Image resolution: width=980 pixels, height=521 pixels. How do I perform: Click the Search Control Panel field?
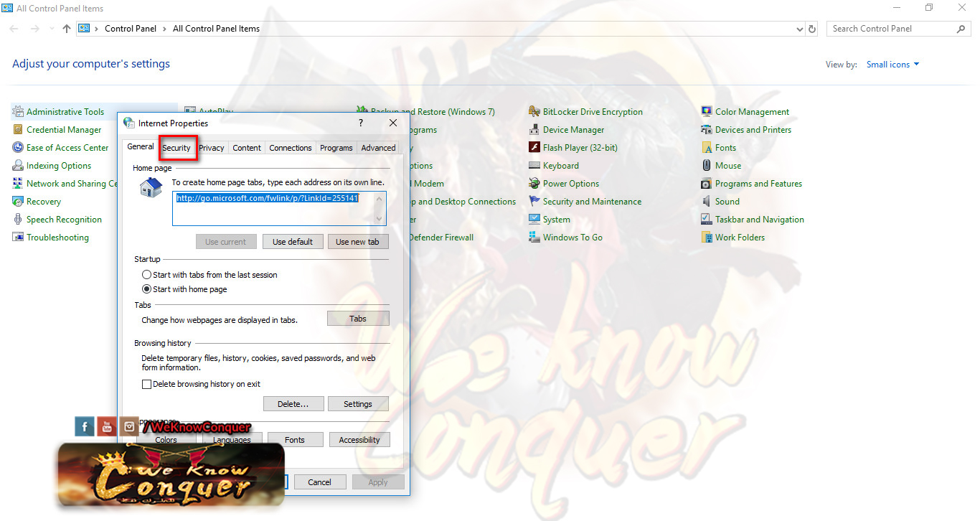click(892, 29)
